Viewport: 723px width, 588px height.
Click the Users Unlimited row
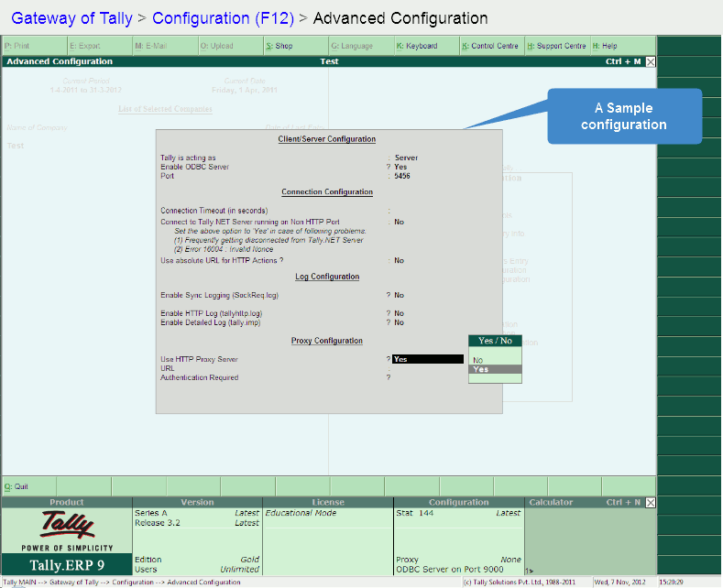(x=197, y=570)
